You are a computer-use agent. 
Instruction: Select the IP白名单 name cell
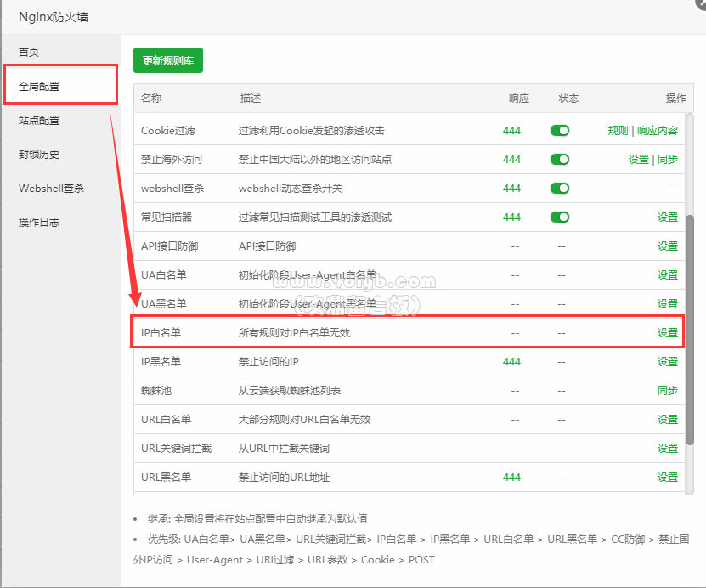point(161,333)
